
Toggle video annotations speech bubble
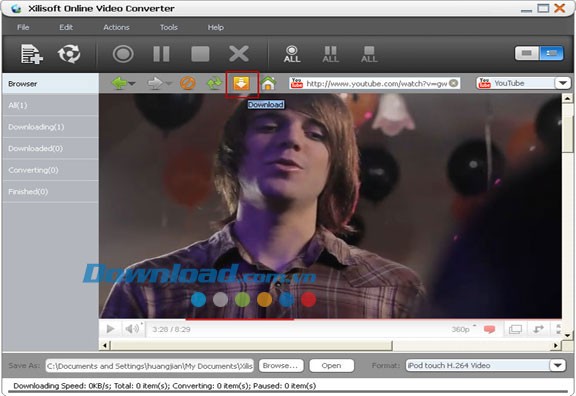(489, 329)
